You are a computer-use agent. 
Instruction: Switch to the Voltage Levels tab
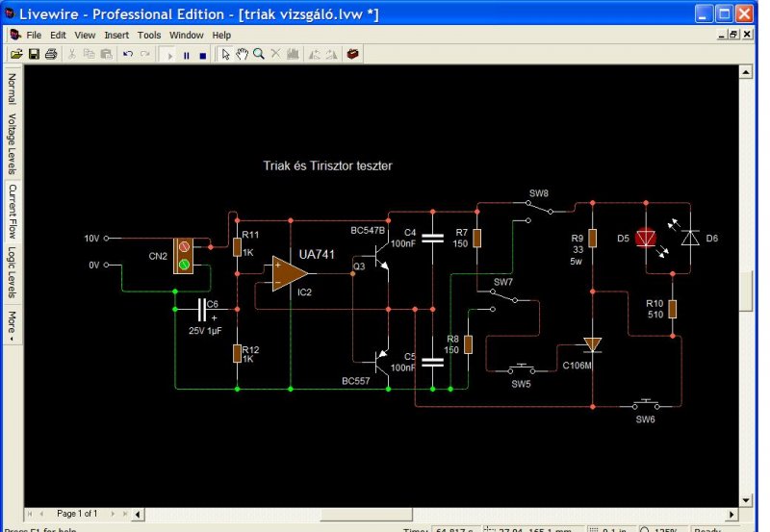coord(13,144)
